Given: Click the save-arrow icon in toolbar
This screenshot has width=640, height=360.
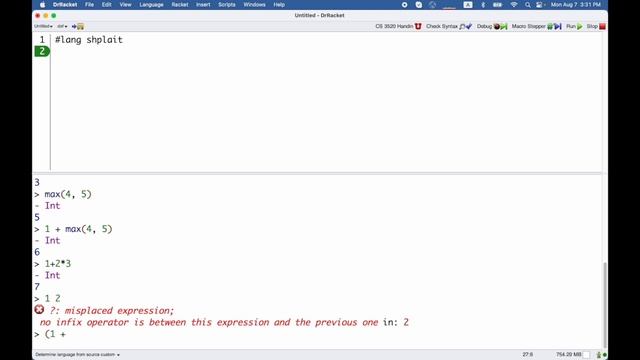Looking at the screenshot, I should coord(78,26).
